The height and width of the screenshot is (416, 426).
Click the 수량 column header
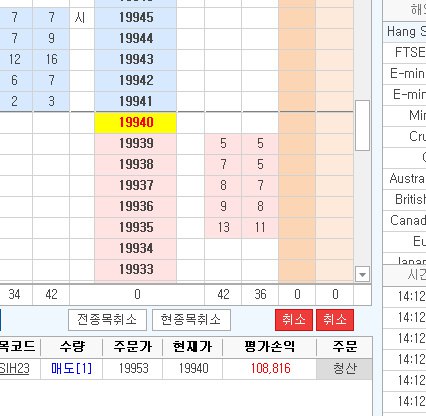tap(72, 347)
